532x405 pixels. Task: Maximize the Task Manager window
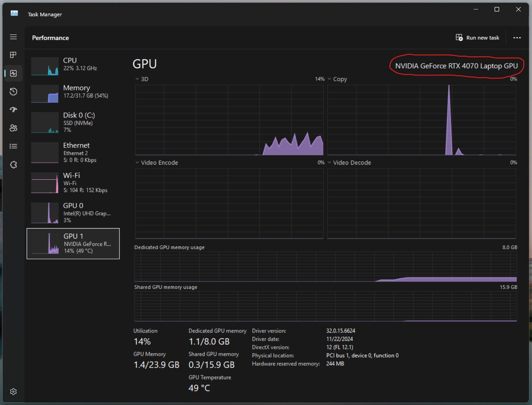point(497,9)
